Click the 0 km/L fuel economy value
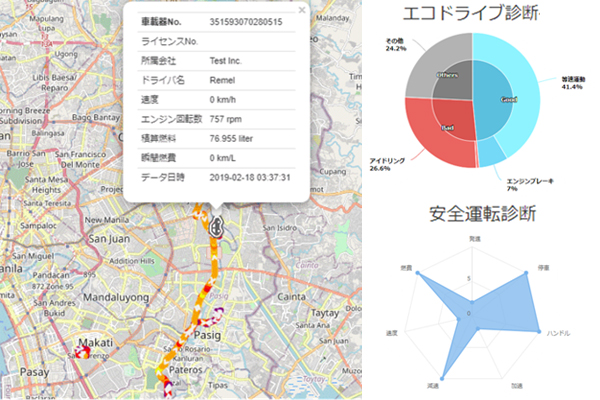600x400 pixels. click(x=222, y=158)
